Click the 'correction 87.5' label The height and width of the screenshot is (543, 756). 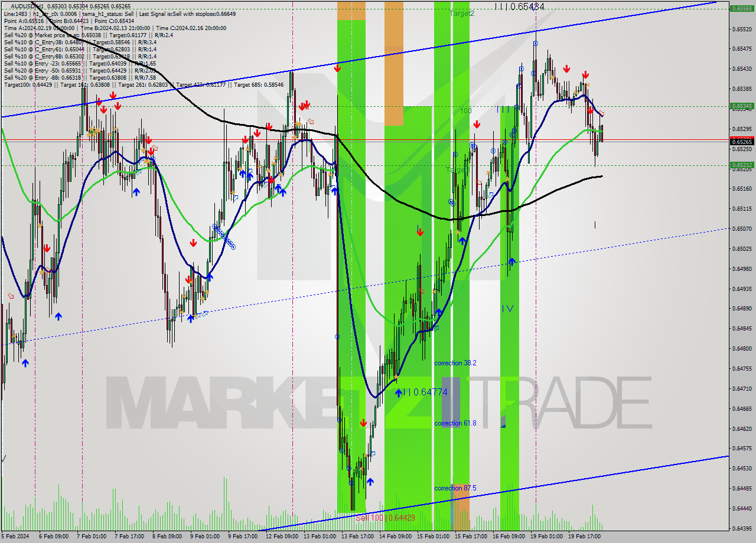tap(455, 488)
